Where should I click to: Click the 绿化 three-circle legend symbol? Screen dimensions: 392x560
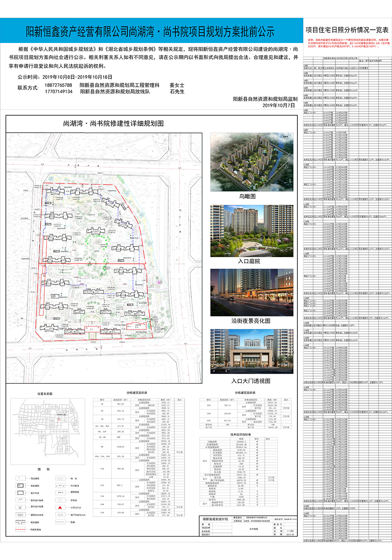coord(60,478)
